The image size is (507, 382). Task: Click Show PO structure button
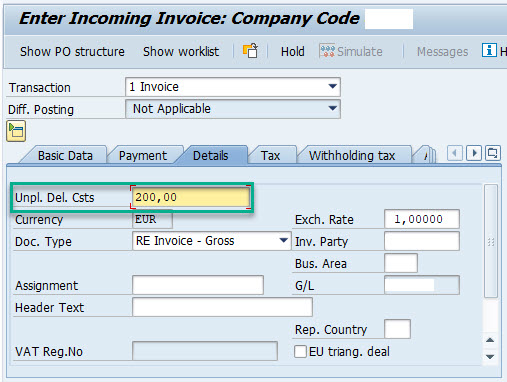tap(72, 52)
